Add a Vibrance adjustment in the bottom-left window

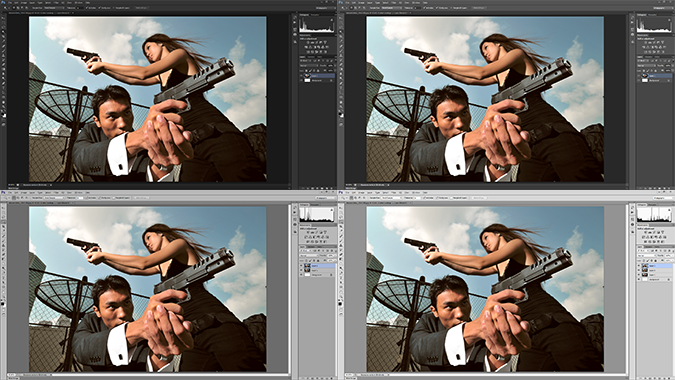tap(325, 232)
